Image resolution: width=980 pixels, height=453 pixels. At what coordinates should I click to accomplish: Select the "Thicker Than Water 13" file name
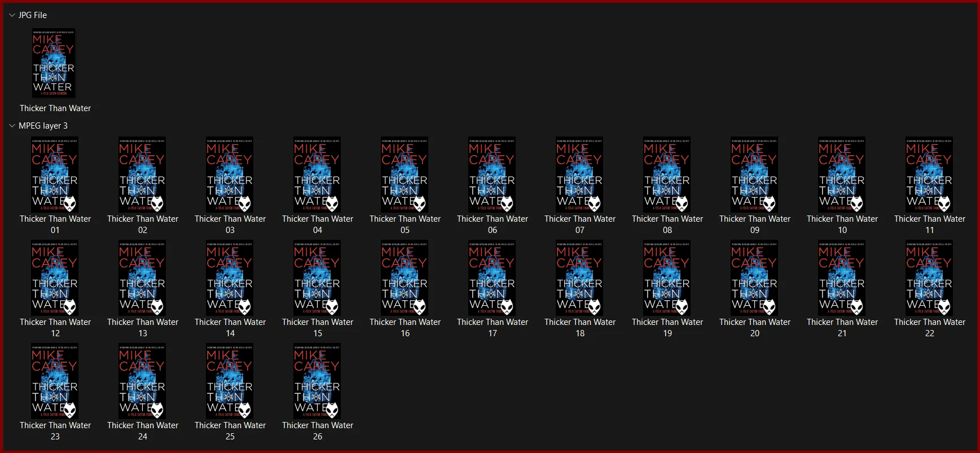point(143,328)
